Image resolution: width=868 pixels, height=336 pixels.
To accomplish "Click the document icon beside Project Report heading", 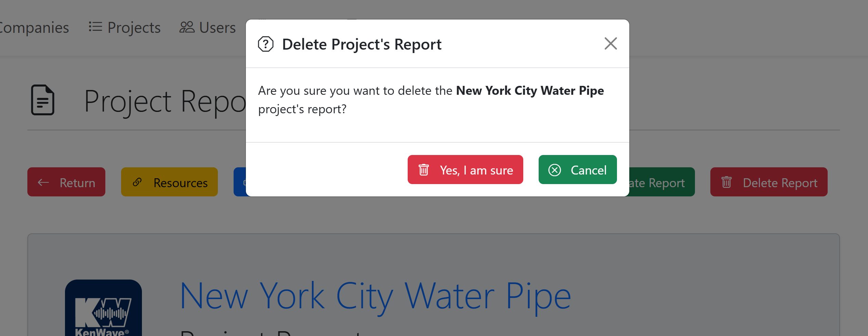I will coord(43,100).
